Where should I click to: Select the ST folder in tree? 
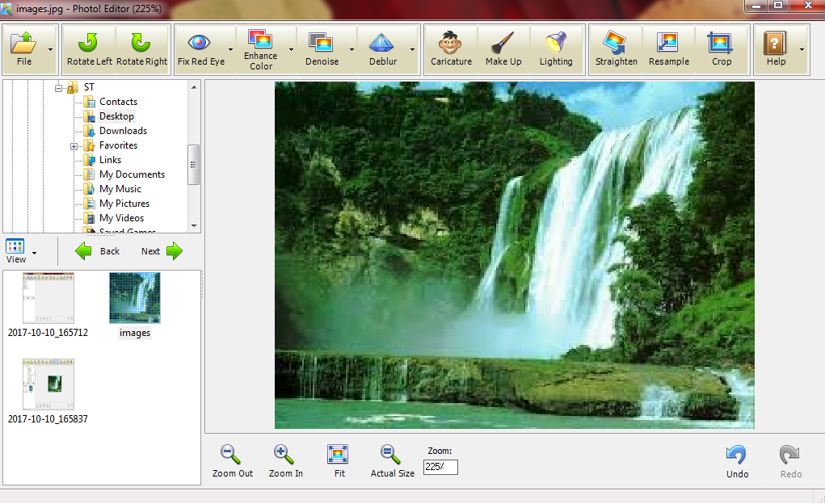point(88,87)
